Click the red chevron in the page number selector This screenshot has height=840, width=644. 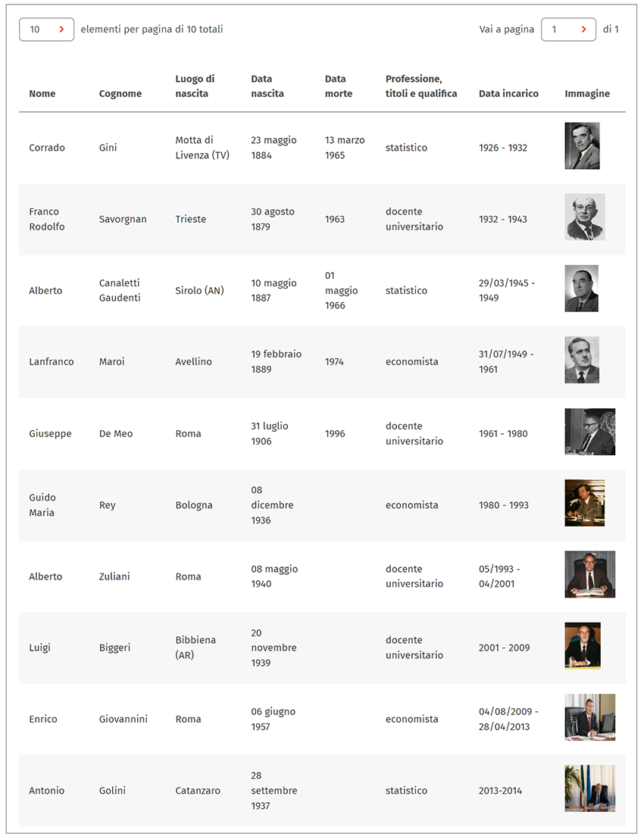[584, 30]
